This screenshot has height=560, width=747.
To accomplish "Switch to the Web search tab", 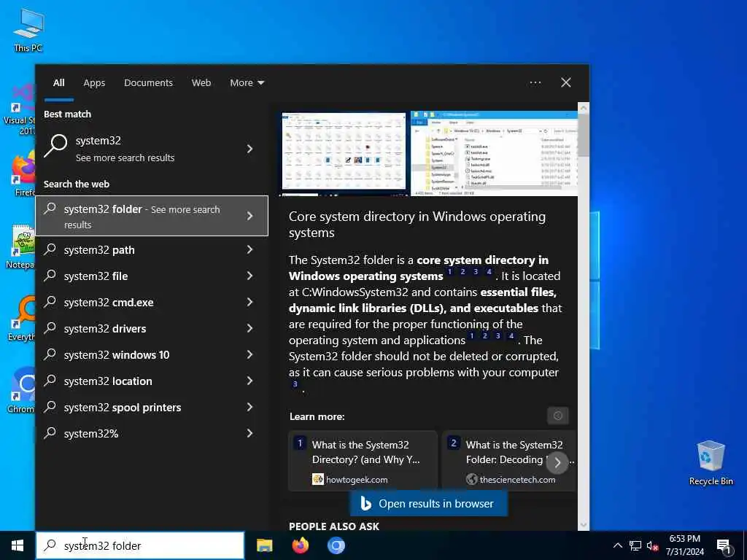I will 201,83.
